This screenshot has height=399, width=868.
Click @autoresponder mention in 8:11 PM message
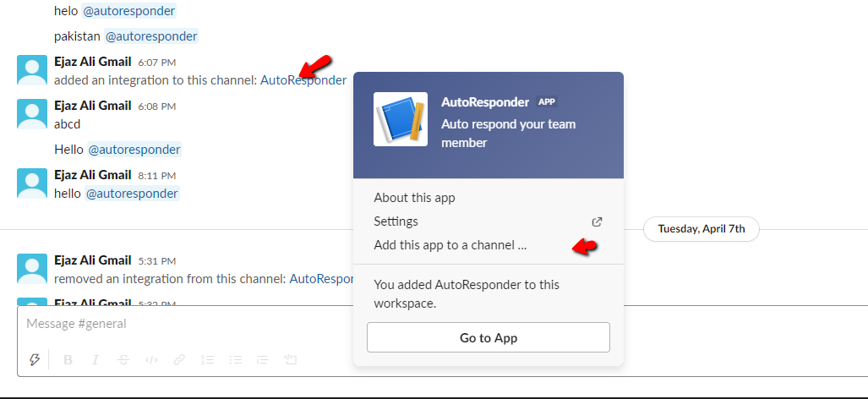click(x=132, y=193)
